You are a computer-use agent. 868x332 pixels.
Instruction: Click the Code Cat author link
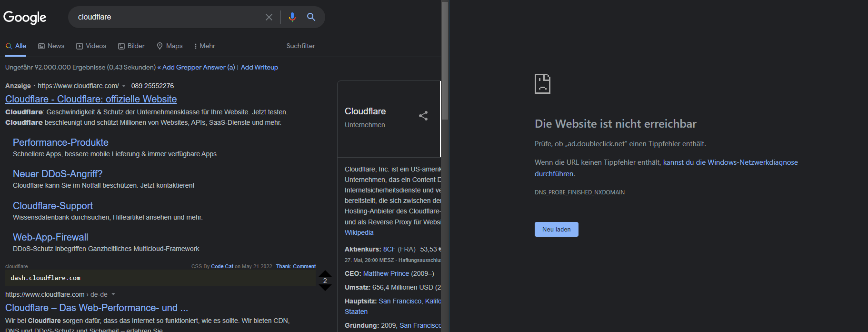222,266
